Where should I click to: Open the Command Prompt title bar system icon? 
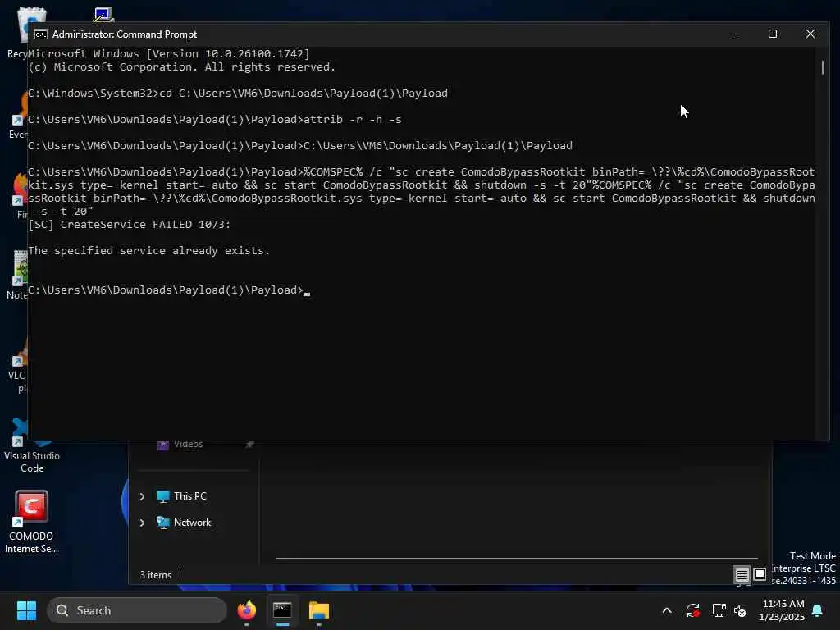41,34
